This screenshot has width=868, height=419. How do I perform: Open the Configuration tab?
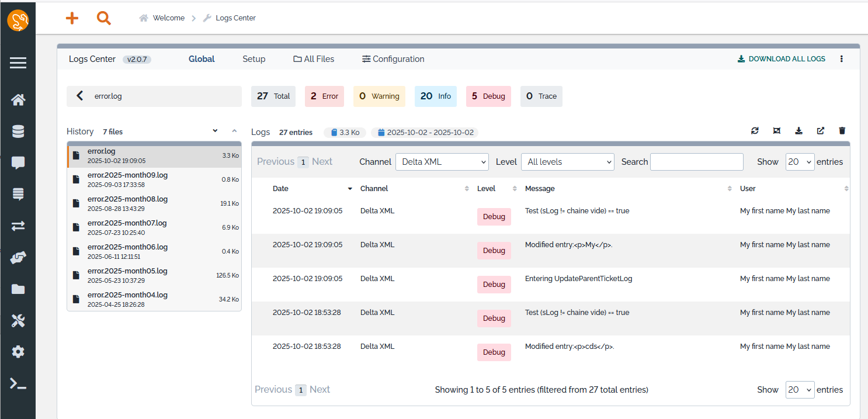tap(393, 59)
